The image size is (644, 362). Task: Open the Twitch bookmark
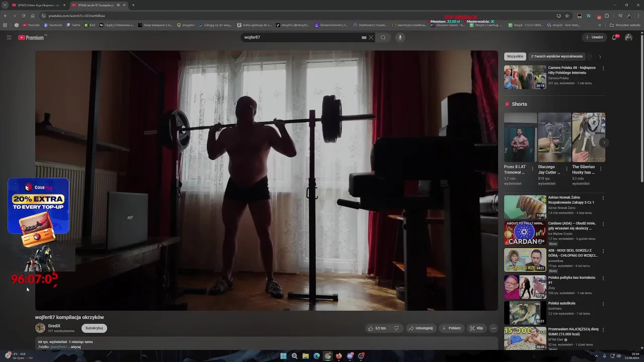point(73,25)
